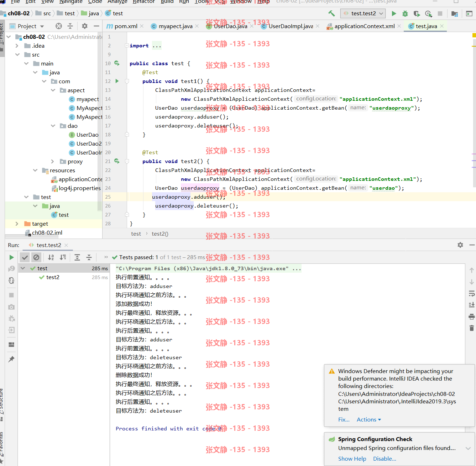Click Disable... link in Spring notification

[385, 459]
